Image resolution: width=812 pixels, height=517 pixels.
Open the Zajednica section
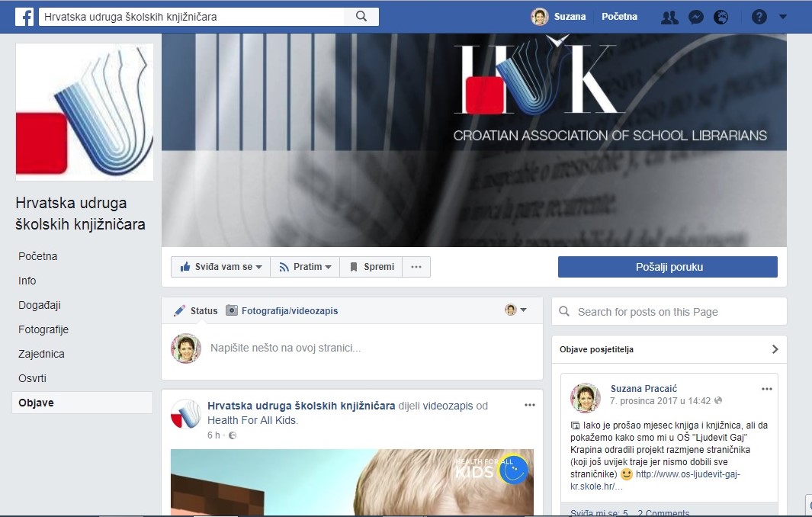41,354
